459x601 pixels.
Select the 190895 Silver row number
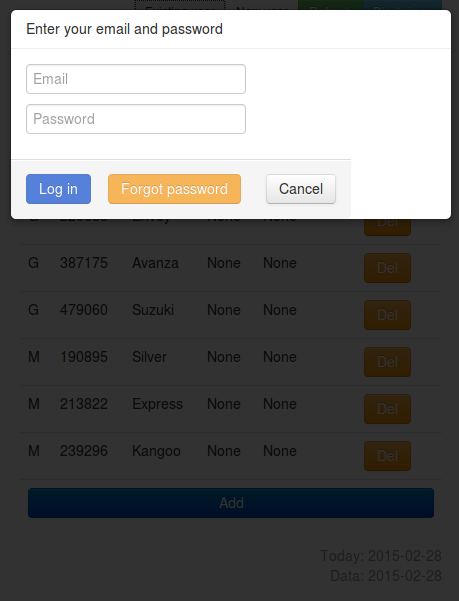pyautogui.click(x=84, y=357)
